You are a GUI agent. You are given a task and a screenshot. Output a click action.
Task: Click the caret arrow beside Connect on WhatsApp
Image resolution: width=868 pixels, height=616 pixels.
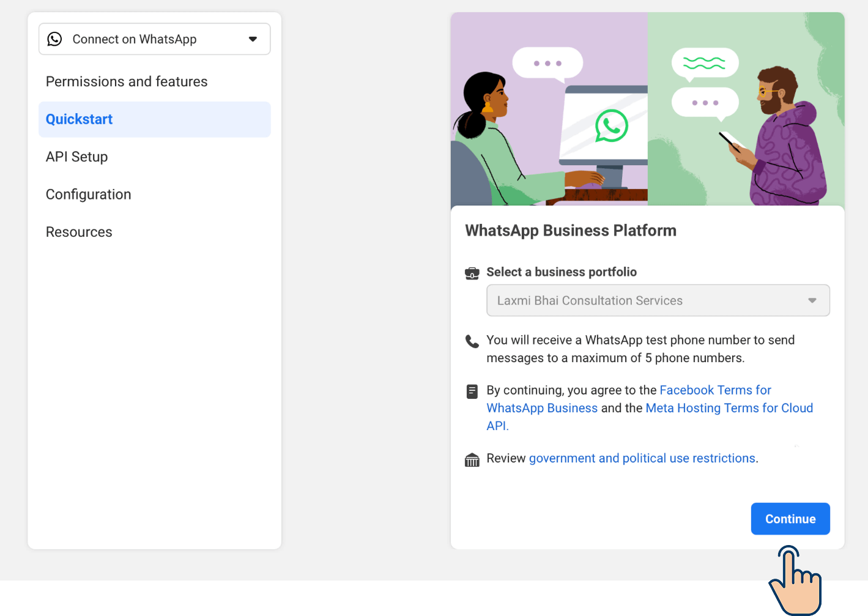tap(253, 39)
